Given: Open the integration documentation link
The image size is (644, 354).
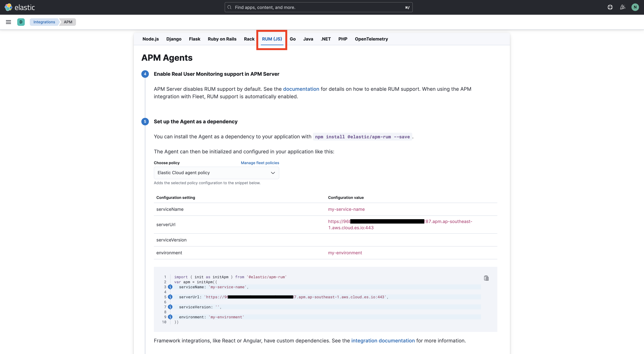Looking at the screenshot, I should pyautogui.click(x=383, y=341).
